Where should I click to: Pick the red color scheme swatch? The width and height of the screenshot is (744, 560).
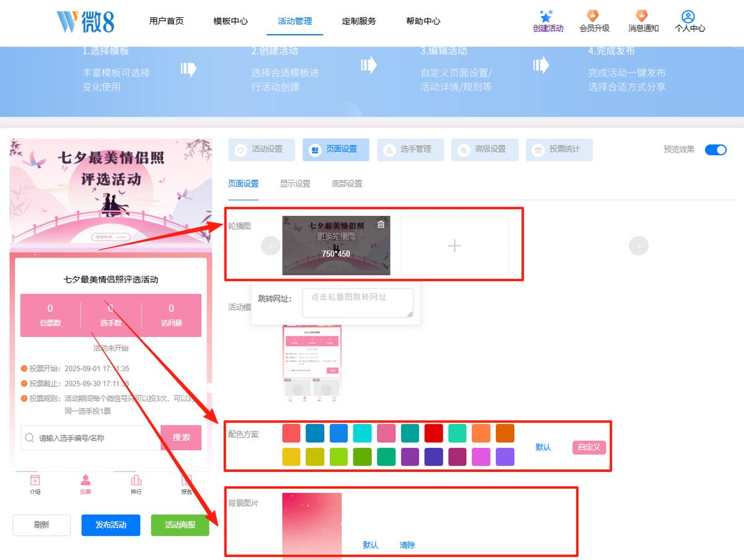coord(434,433)
